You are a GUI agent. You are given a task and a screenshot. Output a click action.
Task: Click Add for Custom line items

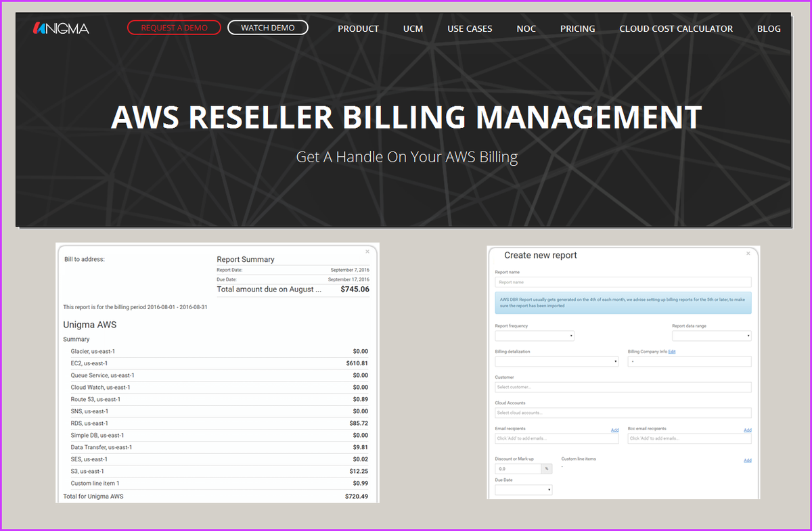pyautogui.click(x=748, y=460)
